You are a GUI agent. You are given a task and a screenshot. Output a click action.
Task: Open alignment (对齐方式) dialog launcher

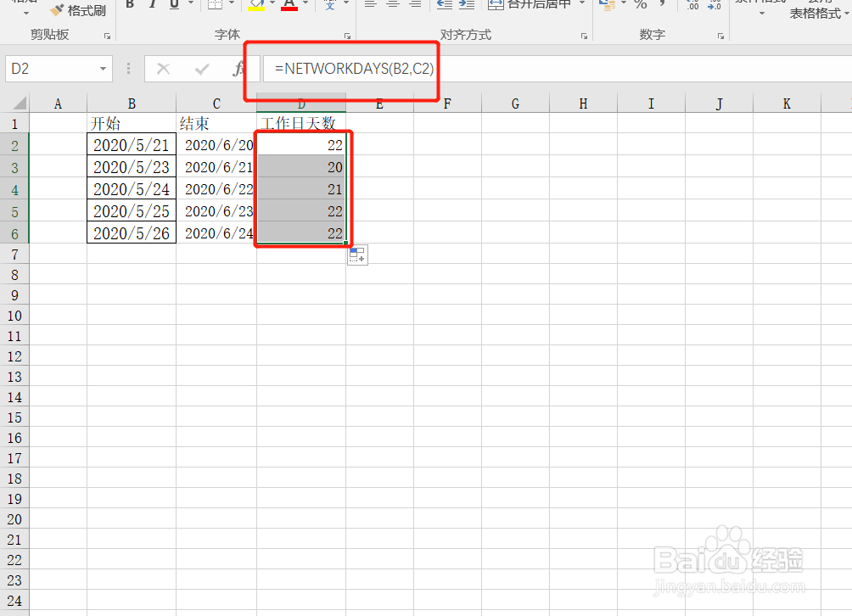(584, 36)
